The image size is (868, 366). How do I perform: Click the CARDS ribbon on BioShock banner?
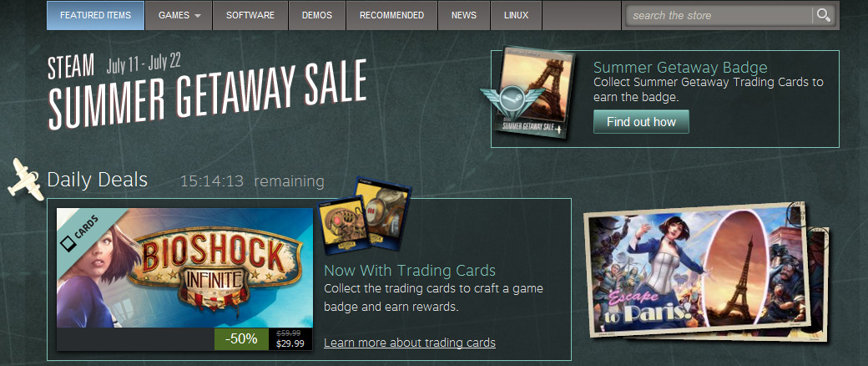(x=81, y=232)
